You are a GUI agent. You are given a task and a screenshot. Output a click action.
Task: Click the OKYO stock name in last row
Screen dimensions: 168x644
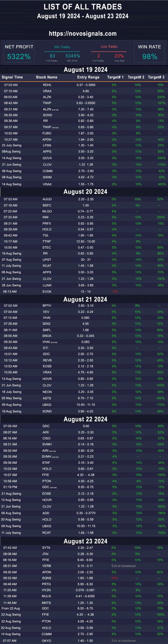click(x=46, y=641)
